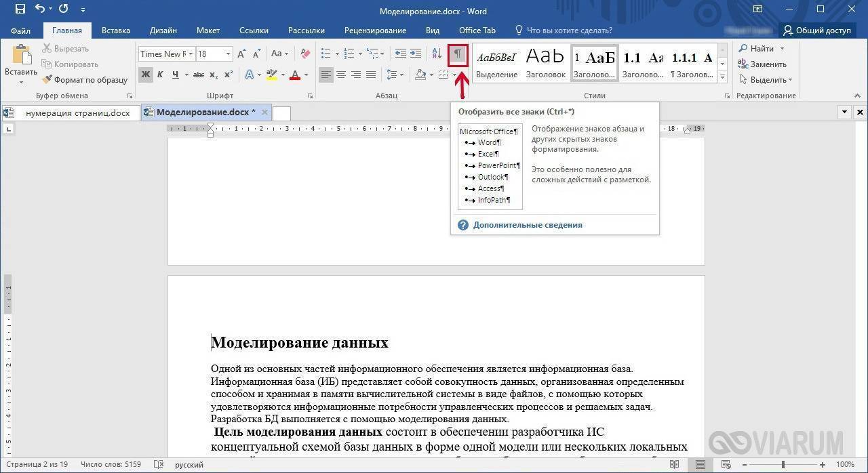Click the clear formatting eraser icon
Image resolution: width=868 pixels, height=473 pixels.
pyautogui.click(x=305, y=54)
